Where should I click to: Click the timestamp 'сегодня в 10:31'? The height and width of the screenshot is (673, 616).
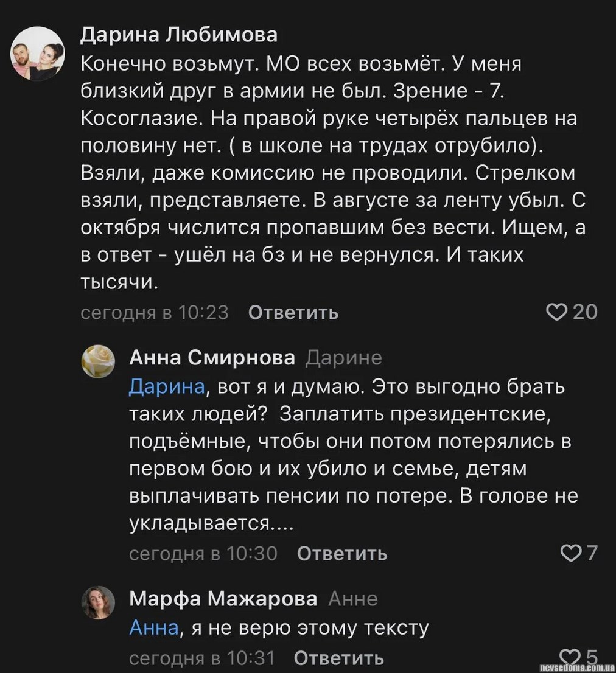pos(202,658)
